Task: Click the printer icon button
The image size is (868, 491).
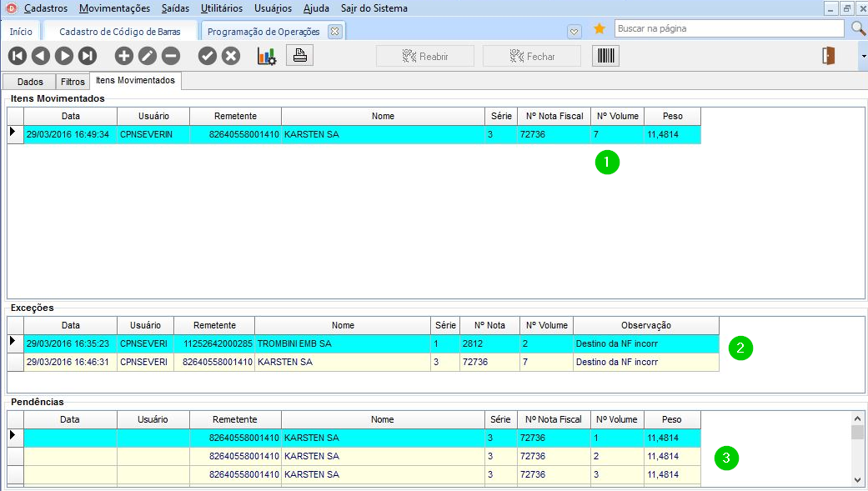Action: (x=299, y=56)
